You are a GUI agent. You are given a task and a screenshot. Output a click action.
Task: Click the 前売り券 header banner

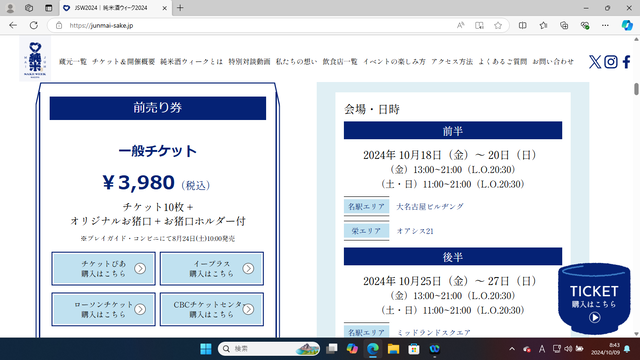[158, 108]
